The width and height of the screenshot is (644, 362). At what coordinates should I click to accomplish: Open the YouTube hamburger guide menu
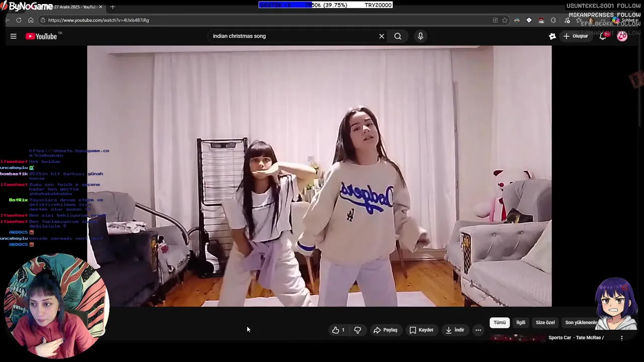coord(14,36)
